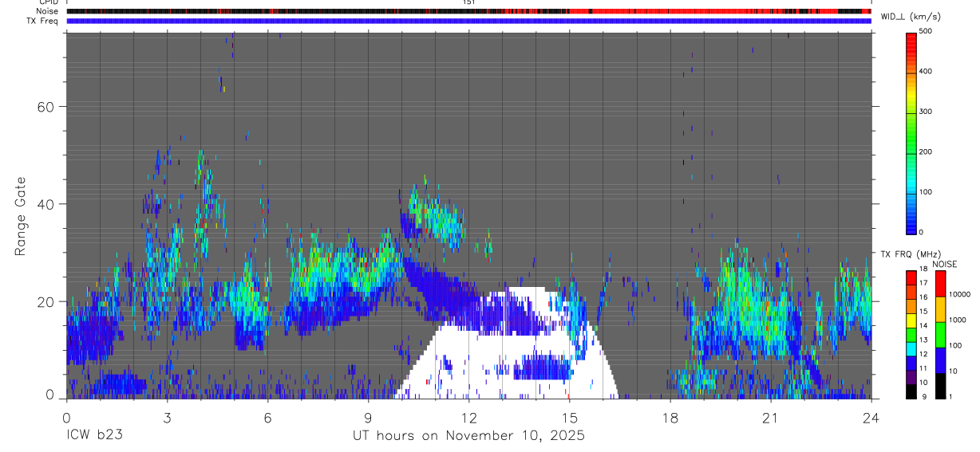This screenshot has height=452, width=980.
Task: Click the '1' tick at the NOISE legend bottom
Action: (x=951, y=397)
